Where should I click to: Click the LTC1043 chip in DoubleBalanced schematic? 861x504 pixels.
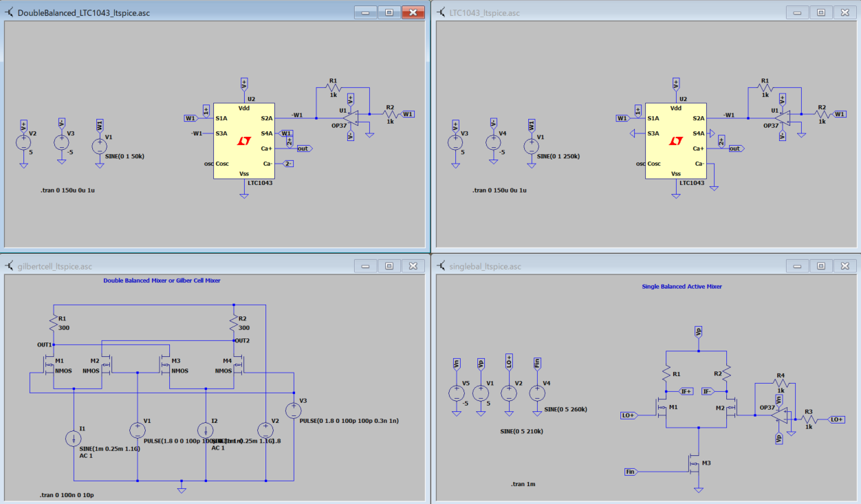point(243,141)
